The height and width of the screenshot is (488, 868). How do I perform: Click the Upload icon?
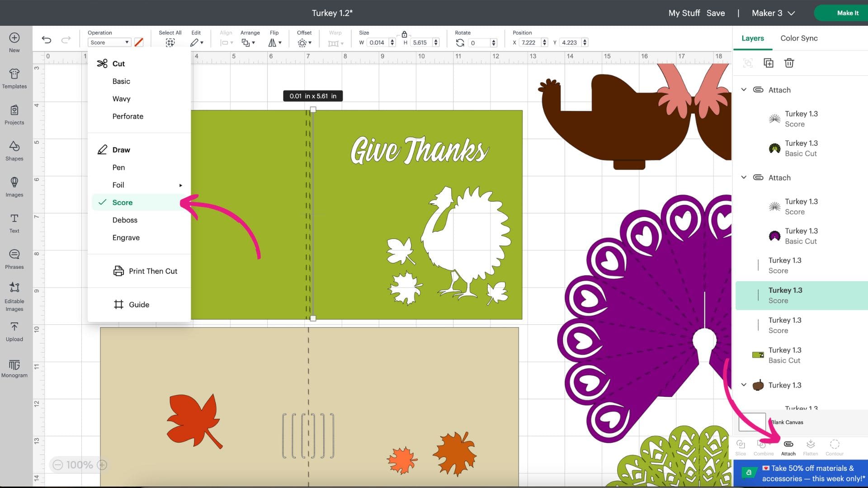pyautogui.click(x=14, y=330)
